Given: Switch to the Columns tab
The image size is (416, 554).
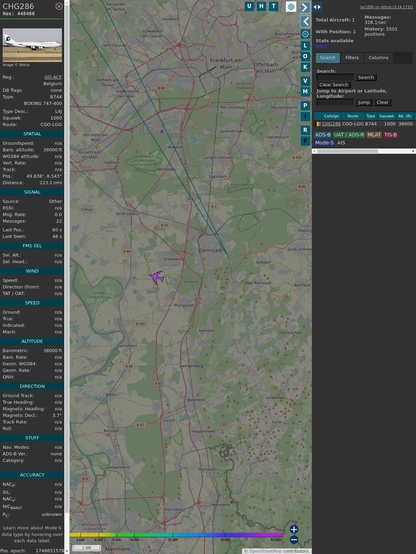Looking at the screenshot, I should click(378, 58).
